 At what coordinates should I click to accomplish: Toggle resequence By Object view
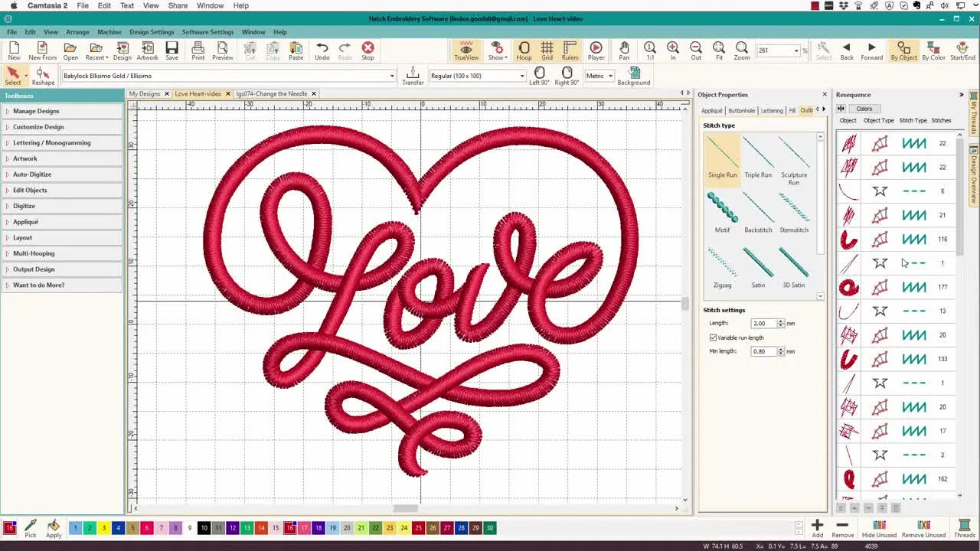904,51
